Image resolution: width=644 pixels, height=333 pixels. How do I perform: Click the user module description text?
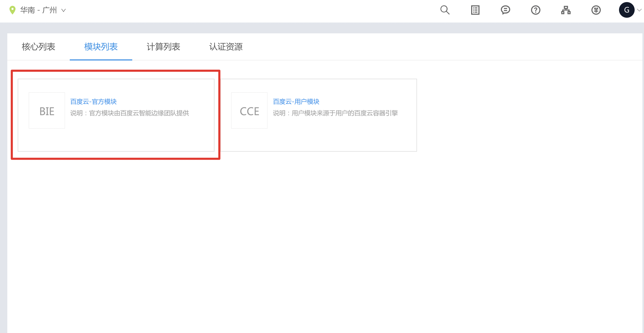(335, 113)
